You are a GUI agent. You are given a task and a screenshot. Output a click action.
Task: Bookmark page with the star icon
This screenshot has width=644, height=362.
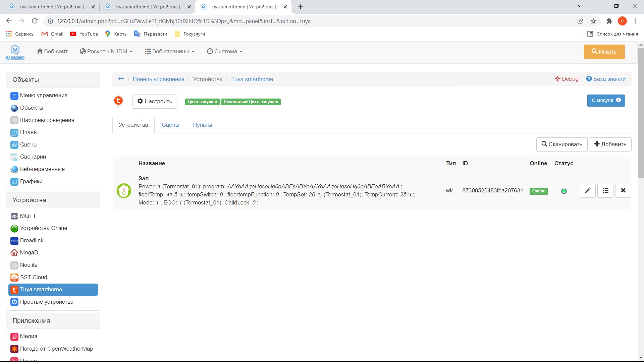coord(593,21)
